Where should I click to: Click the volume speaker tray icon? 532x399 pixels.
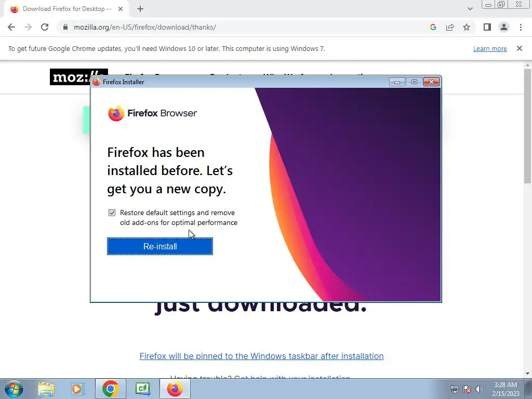[480, 389]
